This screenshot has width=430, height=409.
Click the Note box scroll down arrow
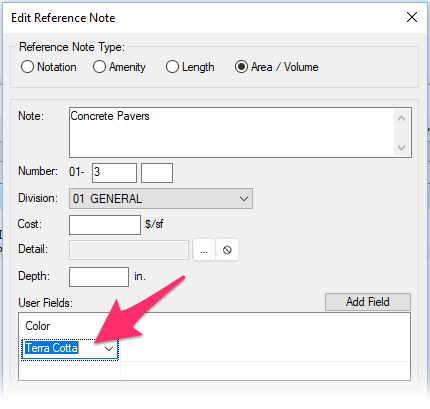402,147
